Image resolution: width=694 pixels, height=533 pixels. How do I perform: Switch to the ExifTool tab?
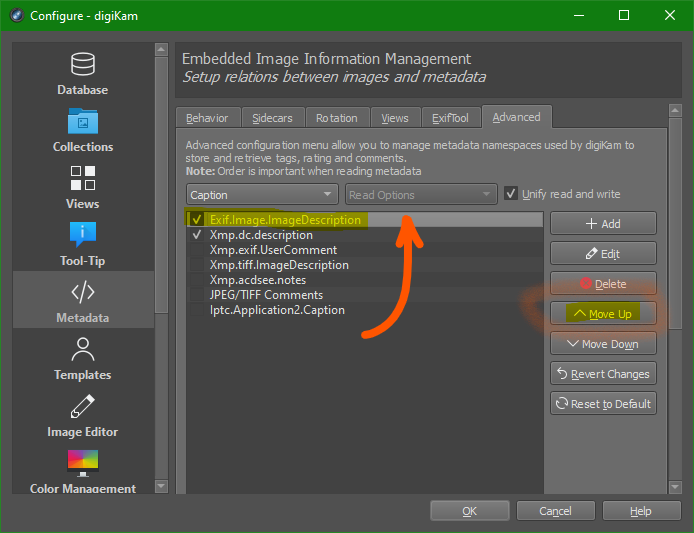451,118
